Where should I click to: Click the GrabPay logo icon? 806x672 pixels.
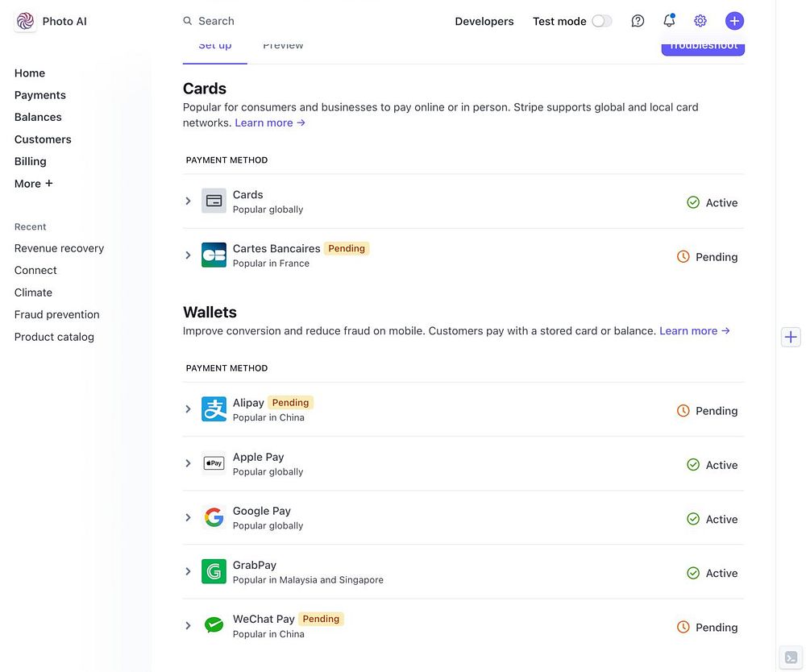214,571
